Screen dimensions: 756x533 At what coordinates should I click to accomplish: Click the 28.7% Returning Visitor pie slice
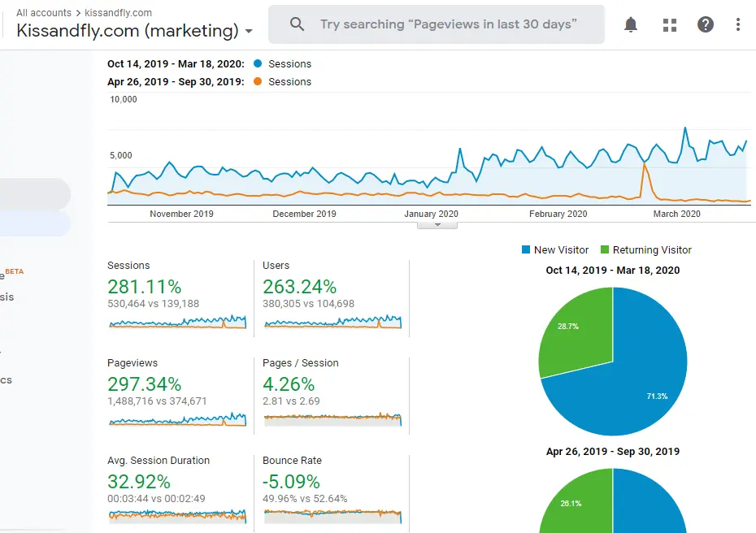pyautogui.click(x=579, y=332)
